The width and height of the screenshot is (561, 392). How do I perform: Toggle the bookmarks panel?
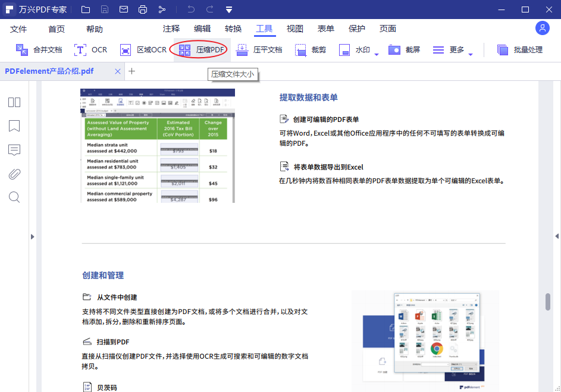pyautogui.click(x=14, y=126)
